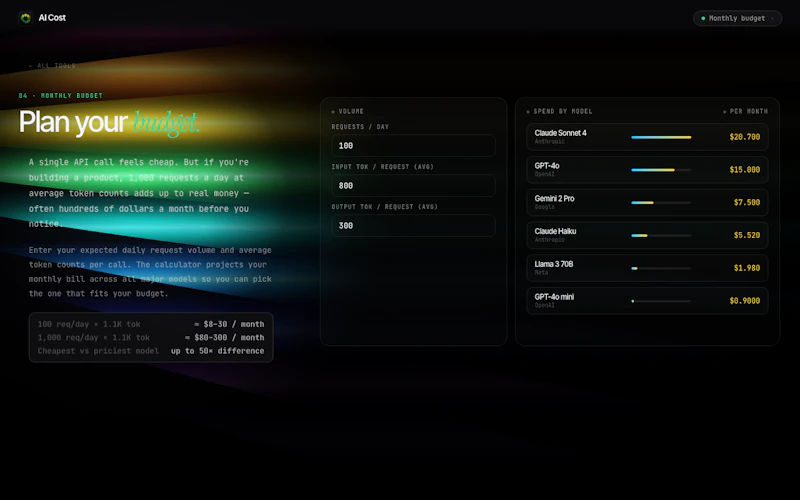Select the Llama 3 70B row
This screenshot has width=800, height=500.
647,268
